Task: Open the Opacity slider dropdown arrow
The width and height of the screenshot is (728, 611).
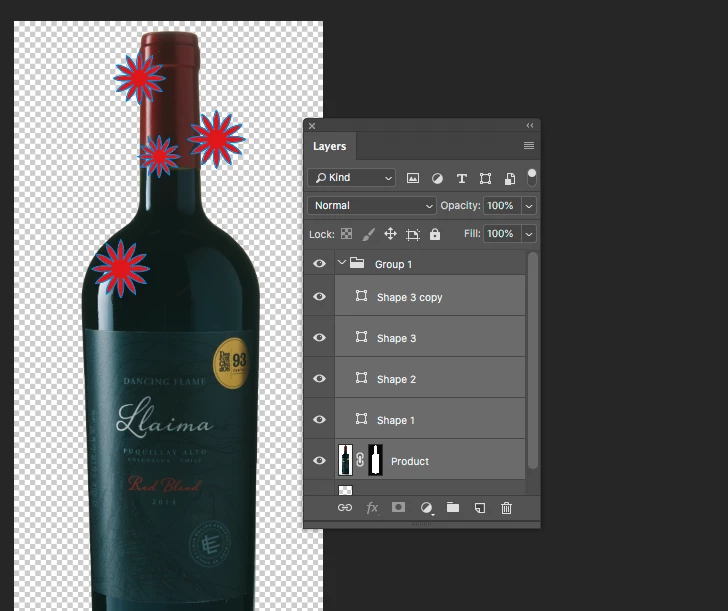Action: [529, 206]
